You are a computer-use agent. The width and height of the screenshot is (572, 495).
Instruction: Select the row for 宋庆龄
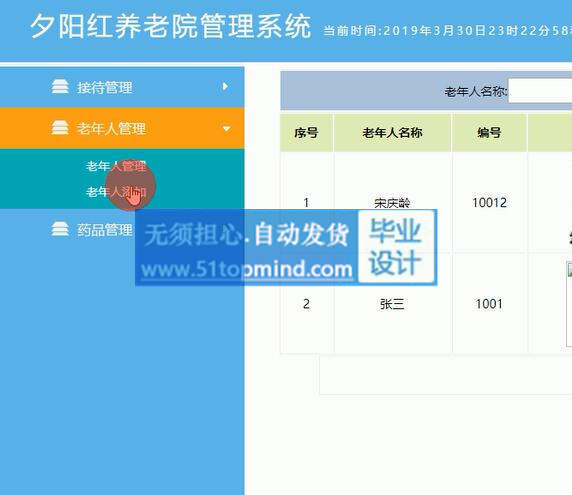(426, 202)
